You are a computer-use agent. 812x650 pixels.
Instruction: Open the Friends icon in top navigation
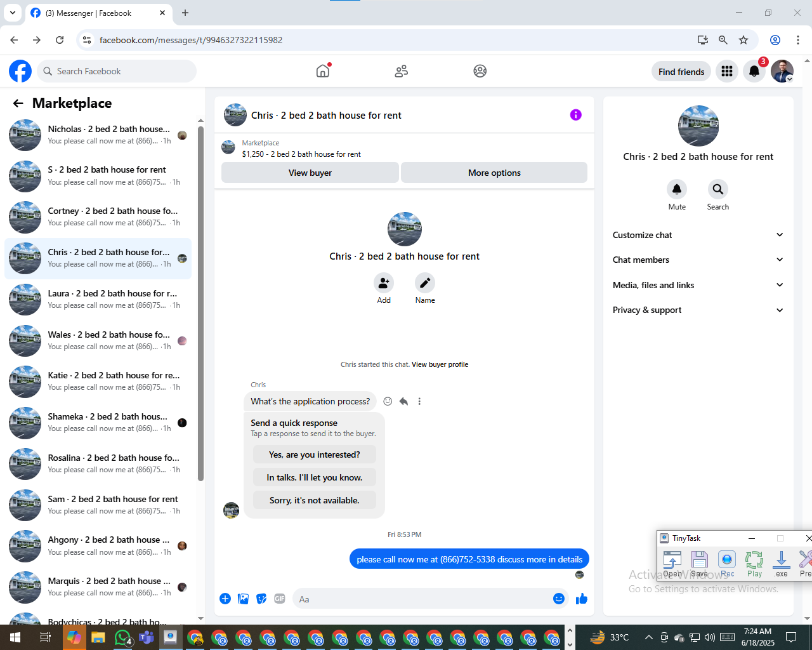(x=402, y=71)
